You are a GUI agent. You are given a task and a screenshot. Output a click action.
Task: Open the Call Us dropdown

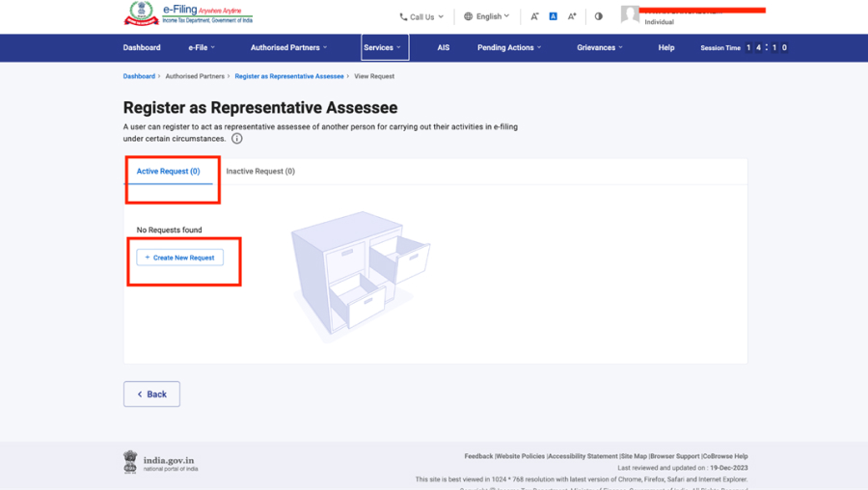[x=421, y=17]
